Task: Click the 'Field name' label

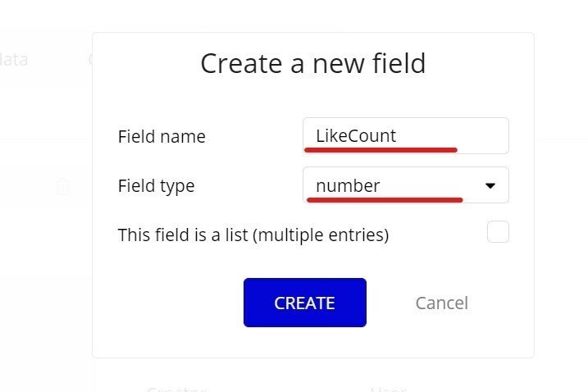Action: coord(162,136)
